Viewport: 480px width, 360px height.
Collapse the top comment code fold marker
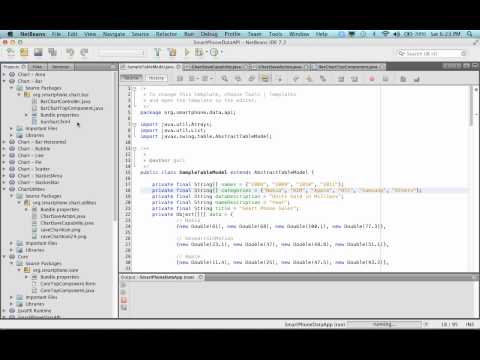pos(134,89)
